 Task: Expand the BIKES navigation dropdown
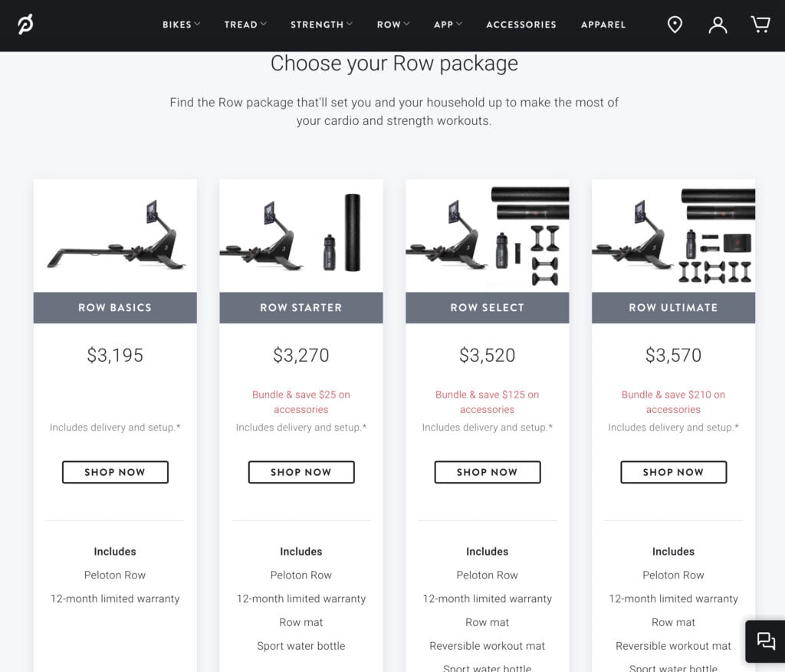tap(181, 25)
